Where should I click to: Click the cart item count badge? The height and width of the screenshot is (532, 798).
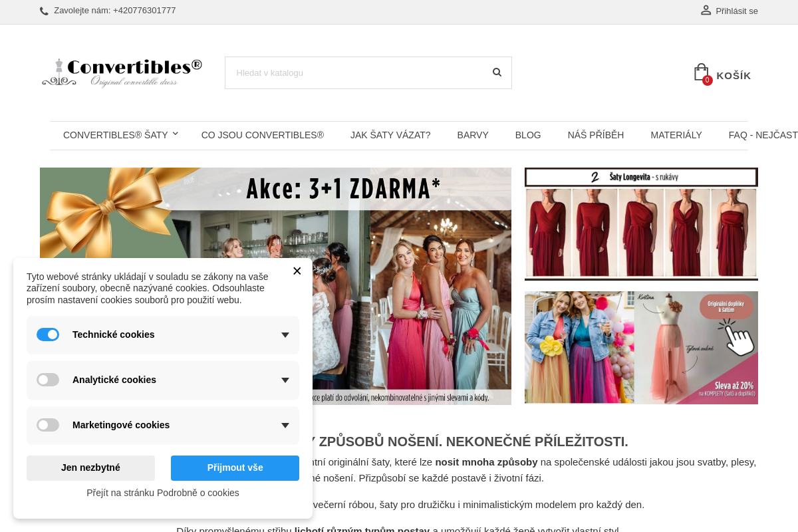708,80
